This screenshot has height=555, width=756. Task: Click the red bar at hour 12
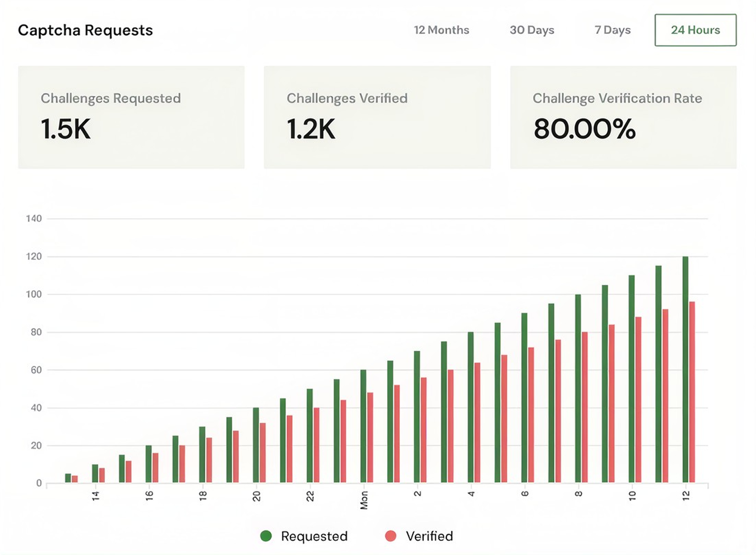click(x=692, y=392)
